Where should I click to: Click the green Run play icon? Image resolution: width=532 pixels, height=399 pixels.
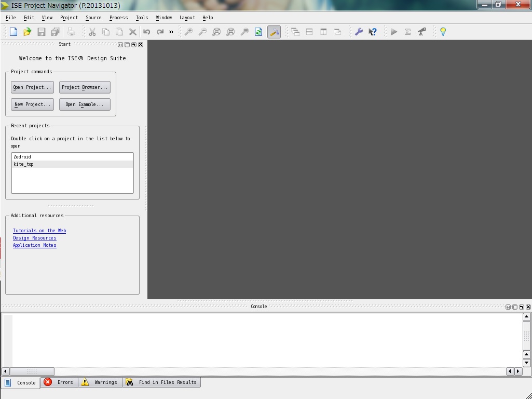pyautogui.click(x=394, y=32)
